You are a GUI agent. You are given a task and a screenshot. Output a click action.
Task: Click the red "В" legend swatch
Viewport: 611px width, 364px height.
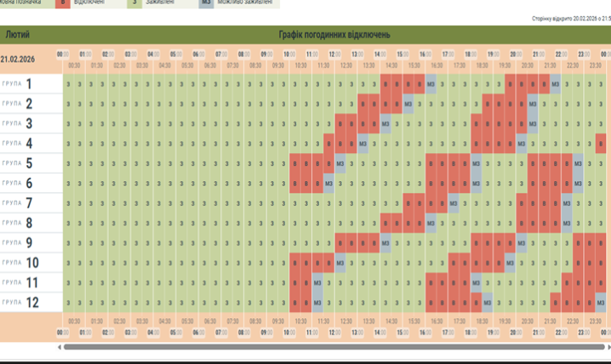click(x=64, y=3)
